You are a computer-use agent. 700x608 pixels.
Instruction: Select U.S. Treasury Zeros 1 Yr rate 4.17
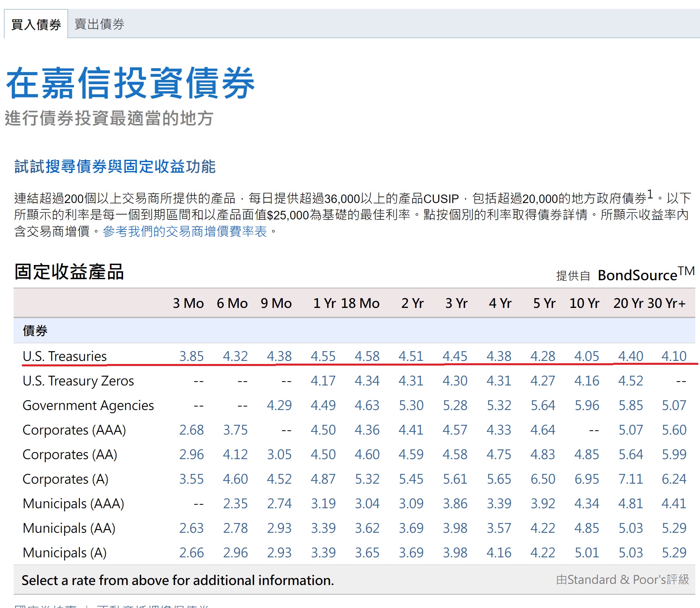pos(323,381)
